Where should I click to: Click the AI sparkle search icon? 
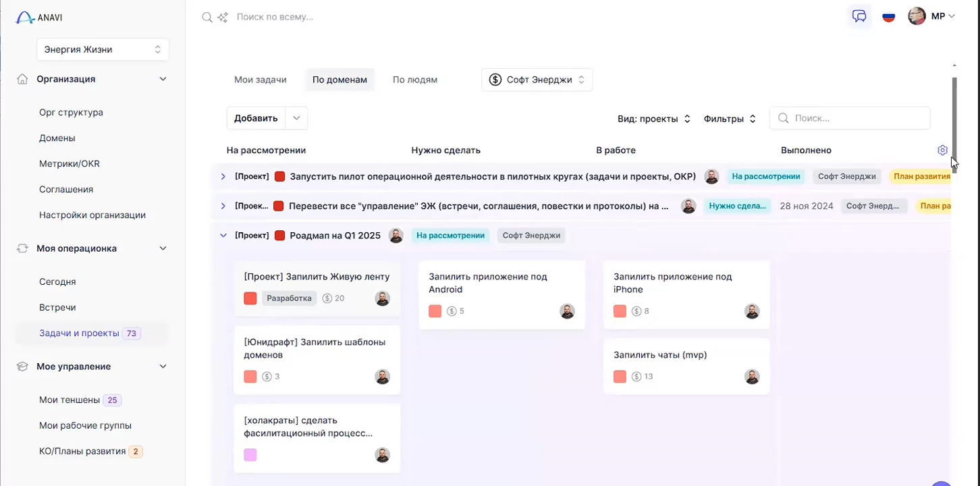click(x=223, y=17)
